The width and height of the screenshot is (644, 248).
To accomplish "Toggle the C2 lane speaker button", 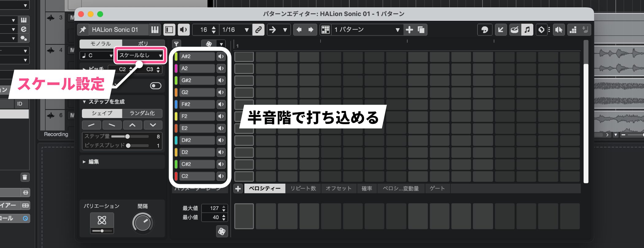I will pyautogui.click(x=220, y=176).
